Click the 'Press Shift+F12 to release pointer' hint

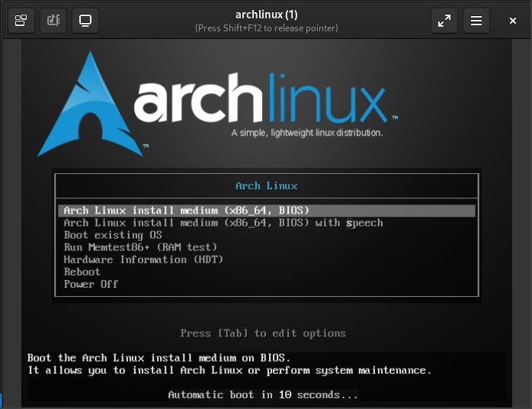click(x=267, y=28)
